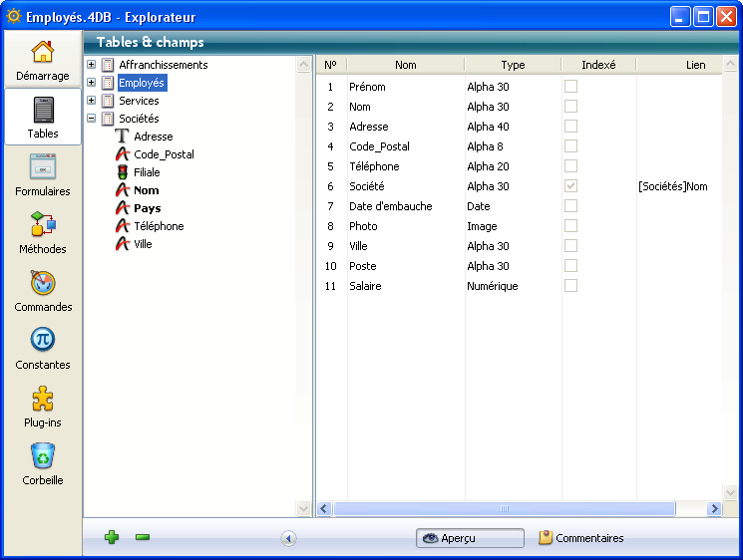Expand the Services table node

[92, 101]
